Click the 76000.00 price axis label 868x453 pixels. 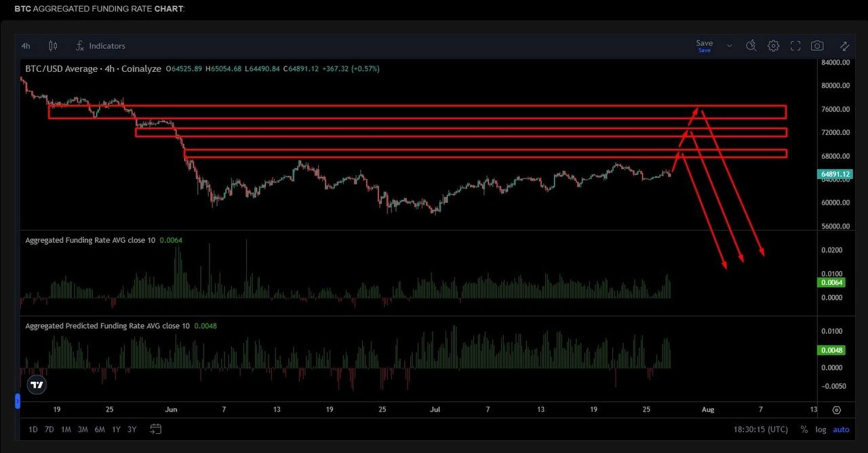835,109
